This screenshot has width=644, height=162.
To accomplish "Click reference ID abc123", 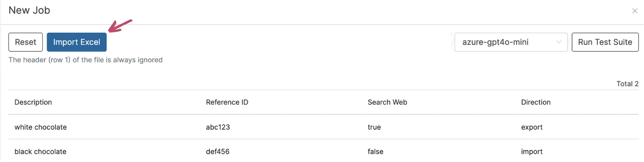I will (218, 127).
